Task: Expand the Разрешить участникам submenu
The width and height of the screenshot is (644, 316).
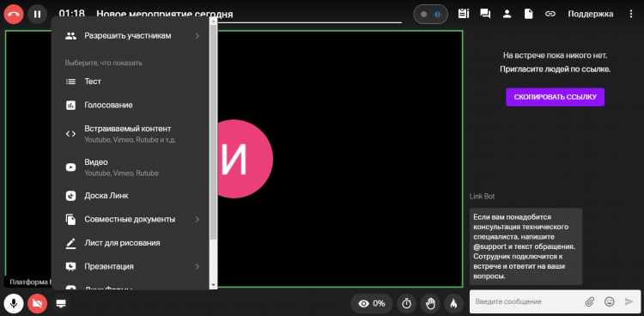Action: point(197,36)
